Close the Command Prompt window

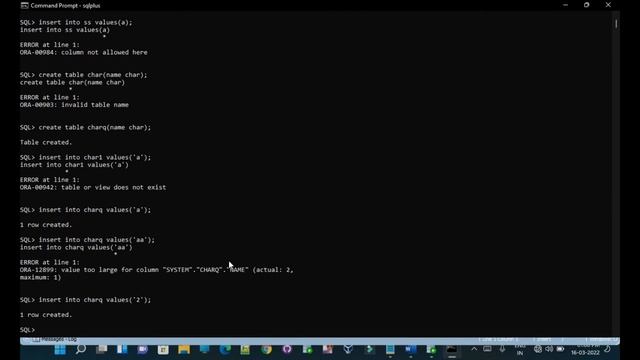pos(608,5)
